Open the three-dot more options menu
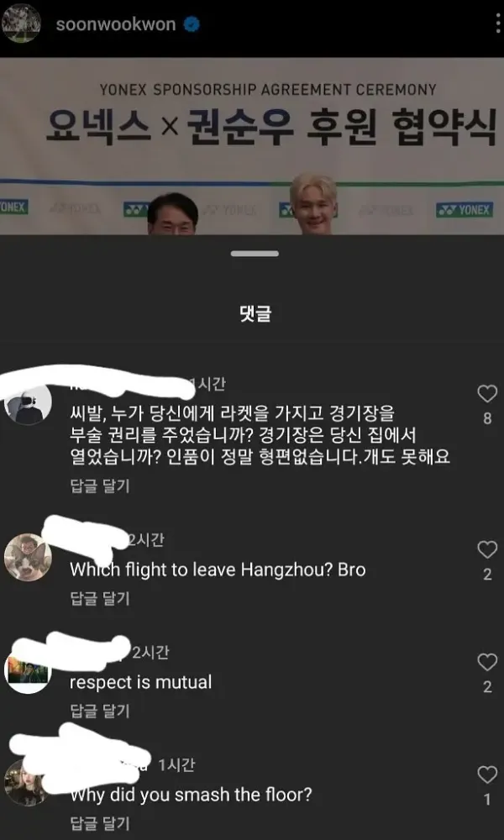The height and width of the screenshot is (840, 504). coord(498,24)
